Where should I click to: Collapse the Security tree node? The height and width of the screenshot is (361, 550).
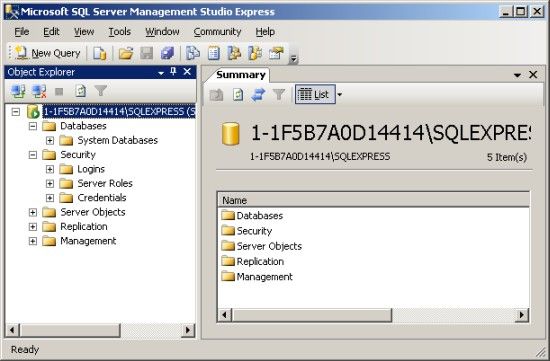(33, 155)
